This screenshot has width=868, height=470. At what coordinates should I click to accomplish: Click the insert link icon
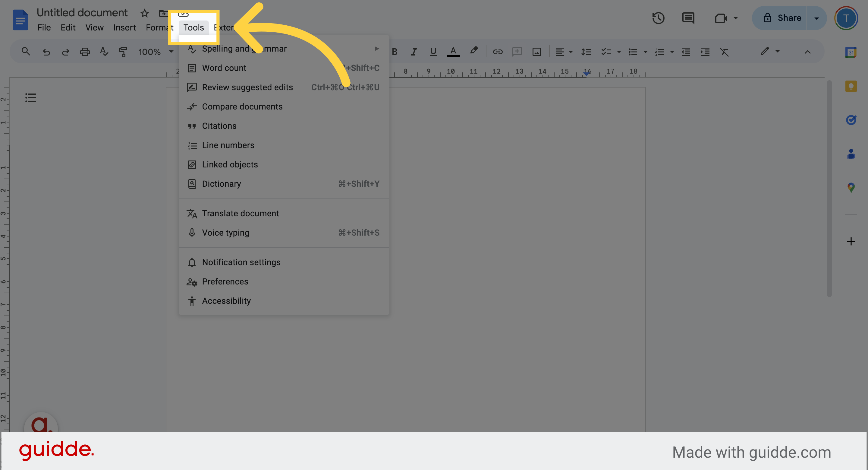498,52
